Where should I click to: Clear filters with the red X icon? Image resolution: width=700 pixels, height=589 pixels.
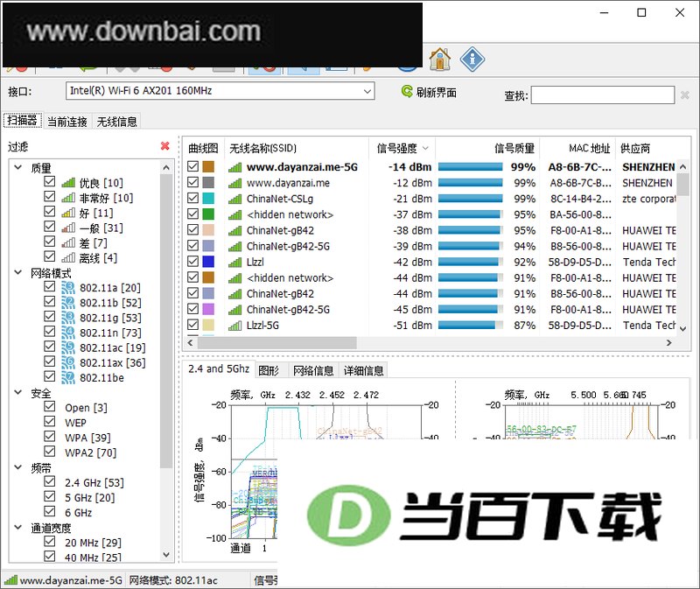(164, 145)
